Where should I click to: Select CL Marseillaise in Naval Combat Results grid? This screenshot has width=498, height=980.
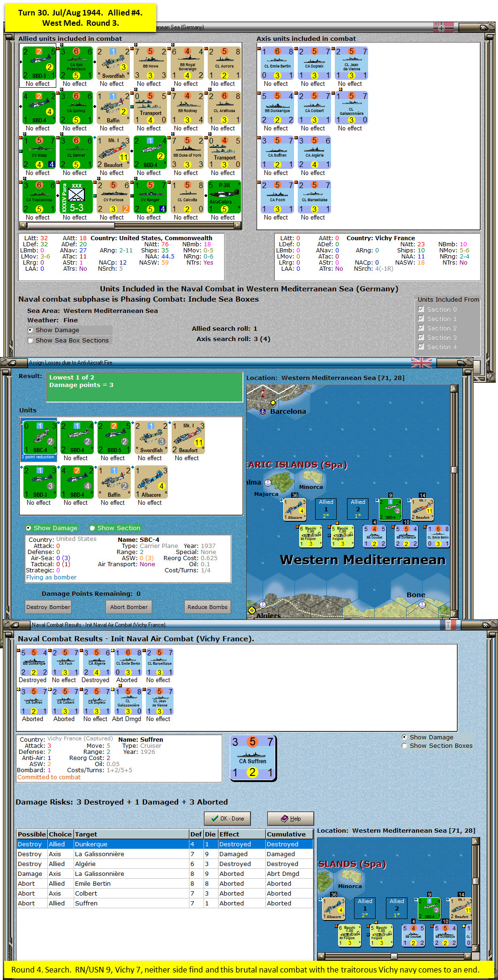[159, 662]
